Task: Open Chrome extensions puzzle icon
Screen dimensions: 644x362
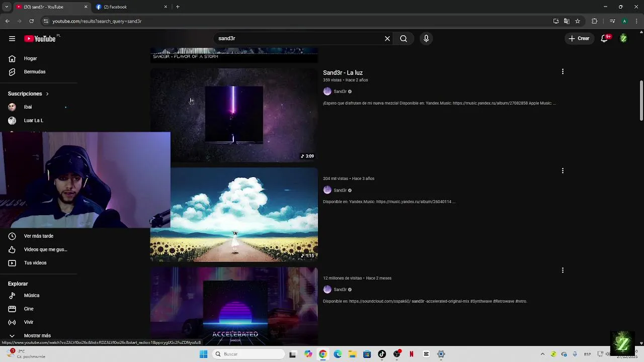Action: 595,21
